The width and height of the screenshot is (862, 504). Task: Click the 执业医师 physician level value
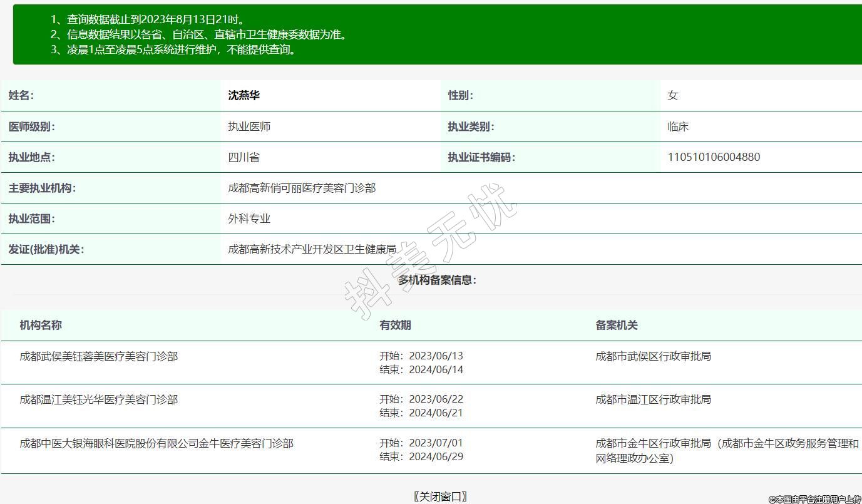[249, 126]
